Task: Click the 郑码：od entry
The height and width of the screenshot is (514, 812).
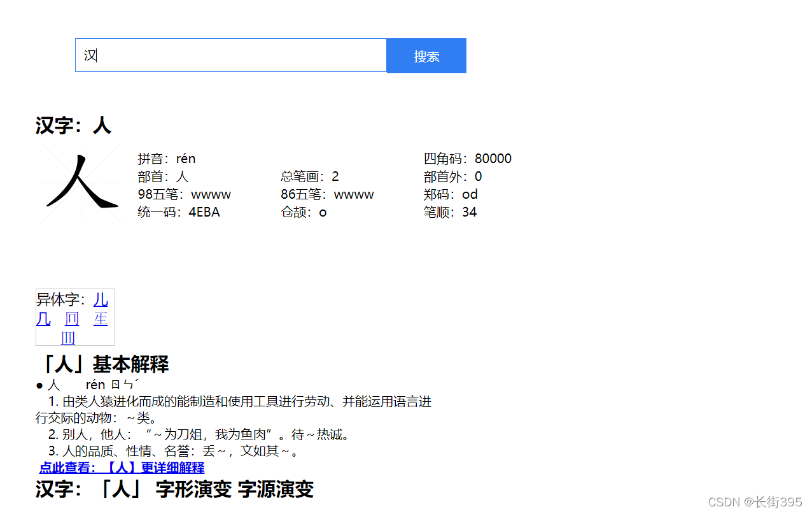Action: [451, 194]
